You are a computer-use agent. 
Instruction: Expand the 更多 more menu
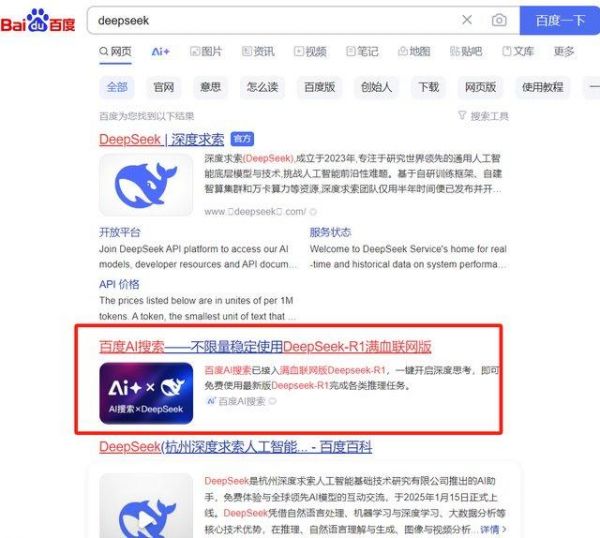coord(564,51)
